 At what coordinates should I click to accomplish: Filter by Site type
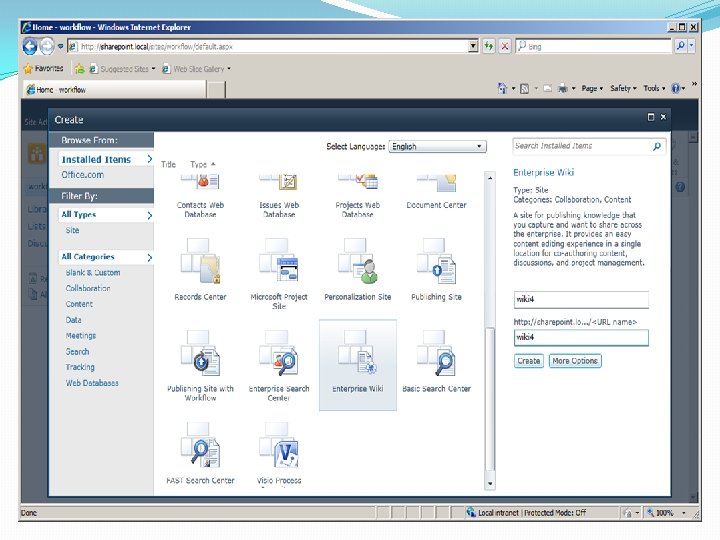coord(72,231)
